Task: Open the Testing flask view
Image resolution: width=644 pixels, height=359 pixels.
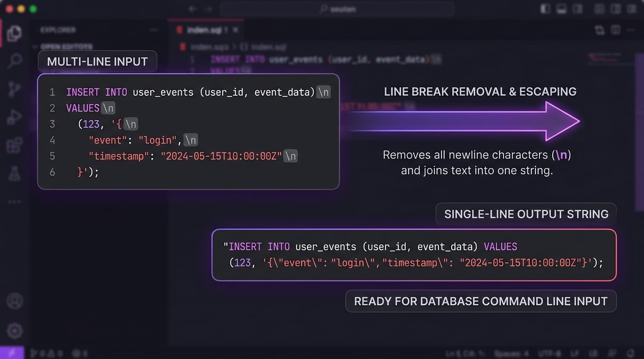Action: tap(15, 173)
